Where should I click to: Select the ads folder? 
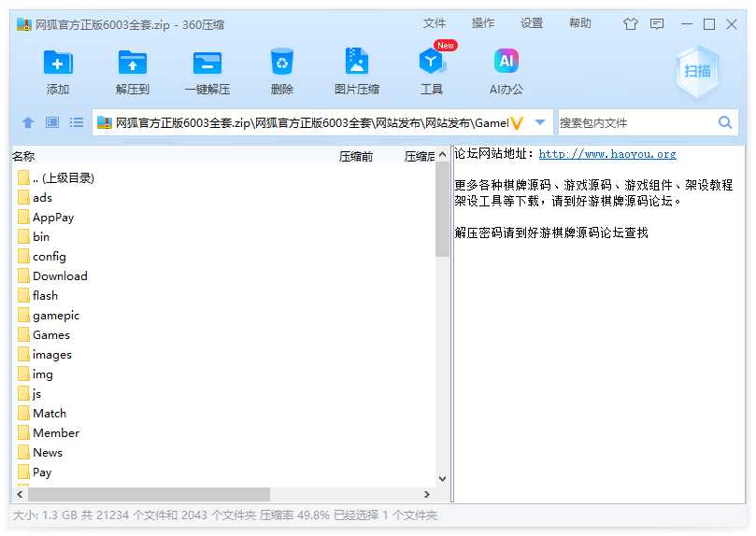(223, 197)
